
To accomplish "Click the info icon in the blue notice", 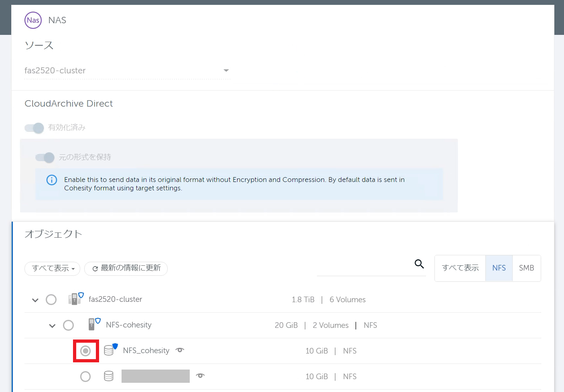I will click(x=52, y=180).
